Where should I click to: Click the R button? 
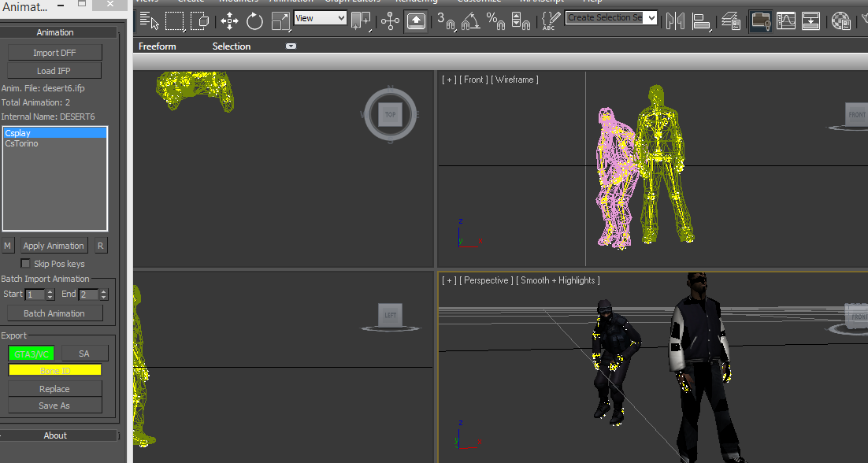click(100, 246)
